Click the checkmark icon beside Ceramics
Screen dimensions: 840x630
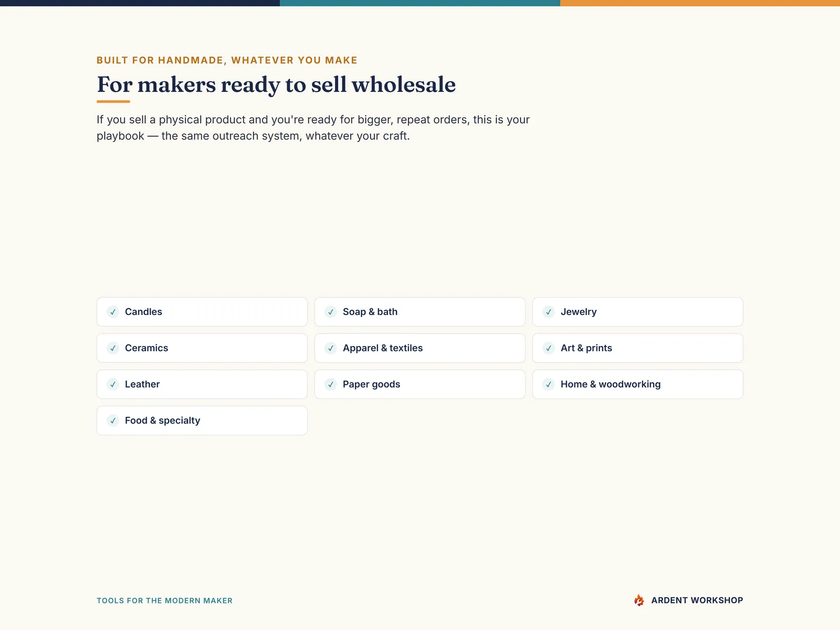tap(113, 348)
